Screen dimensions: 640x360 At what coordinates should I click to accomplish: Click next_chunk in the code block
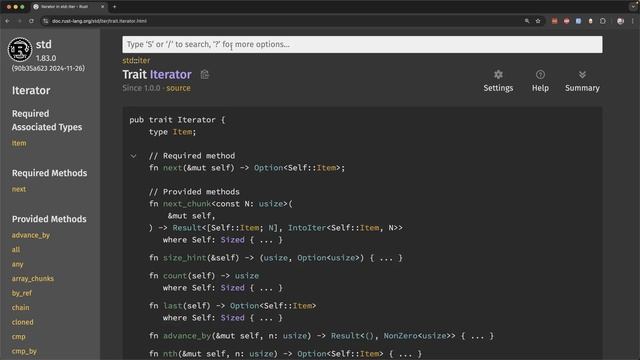187,204
